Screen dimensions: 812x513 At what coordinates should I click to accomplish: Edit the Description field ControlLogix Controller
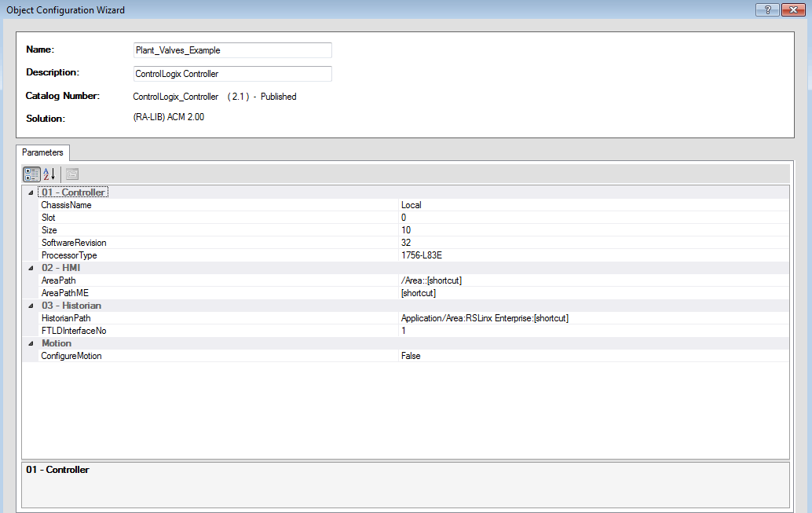tap(232, 74)
